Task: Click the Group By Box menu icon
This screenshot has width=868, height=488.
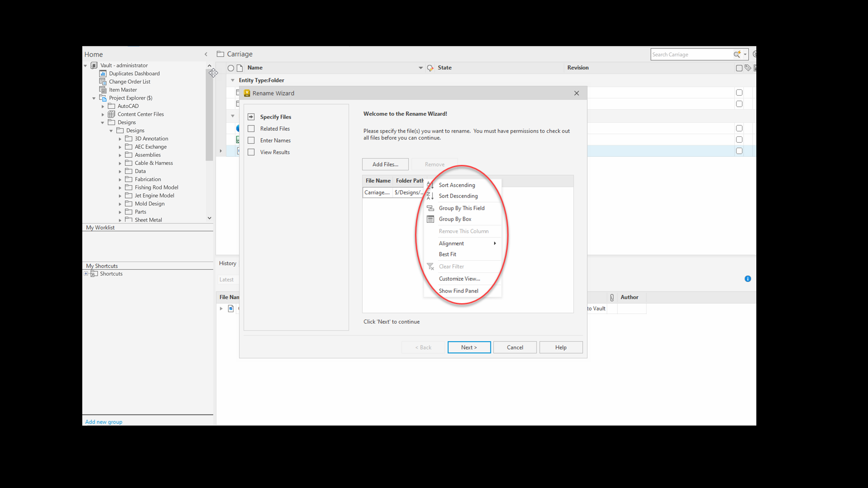Action: coord(430,219)
